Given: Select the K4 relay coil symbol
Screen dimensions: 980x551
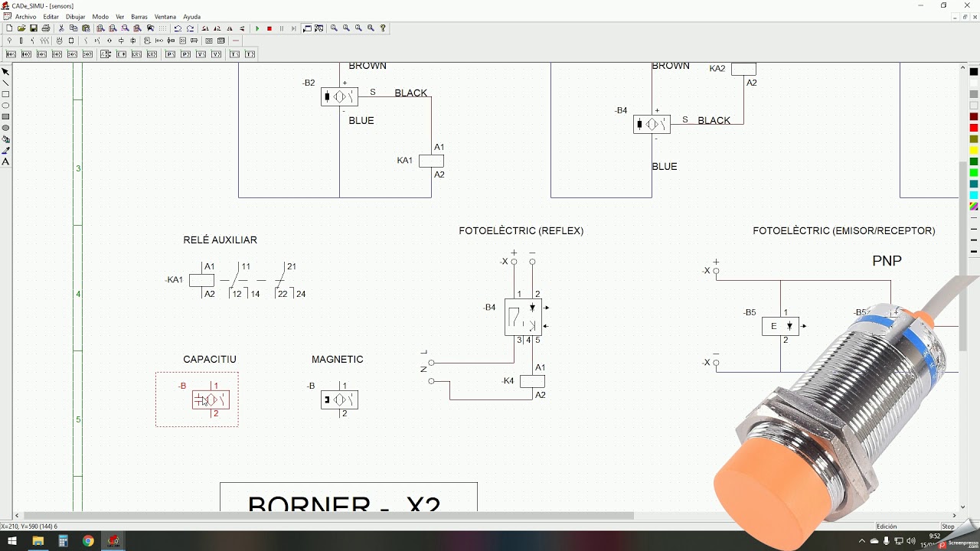Looking at the screenshot, I should (532, 381).
